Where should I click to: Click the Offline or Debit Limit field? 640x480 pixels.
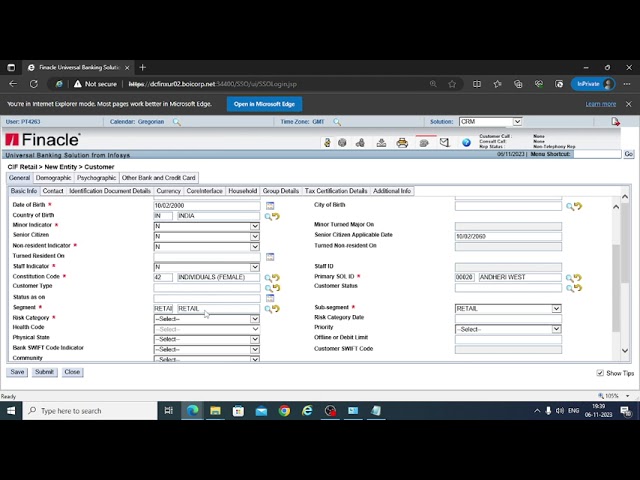pyautogui.click(x=508, y=339)
